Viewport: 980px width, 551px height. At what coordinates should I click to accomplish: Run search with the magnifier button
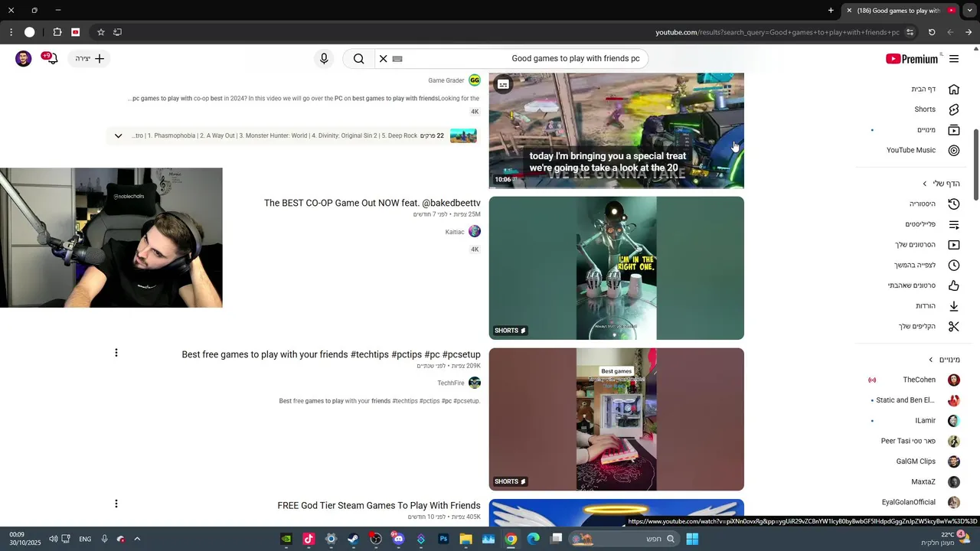(x=358, y=59)
